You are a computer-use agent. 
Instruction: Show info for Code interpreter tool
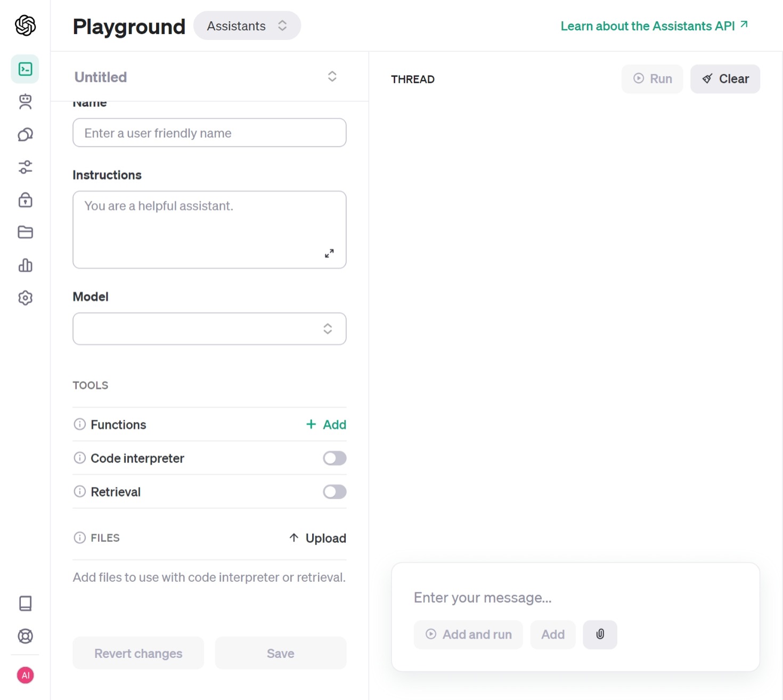[79, 458]
